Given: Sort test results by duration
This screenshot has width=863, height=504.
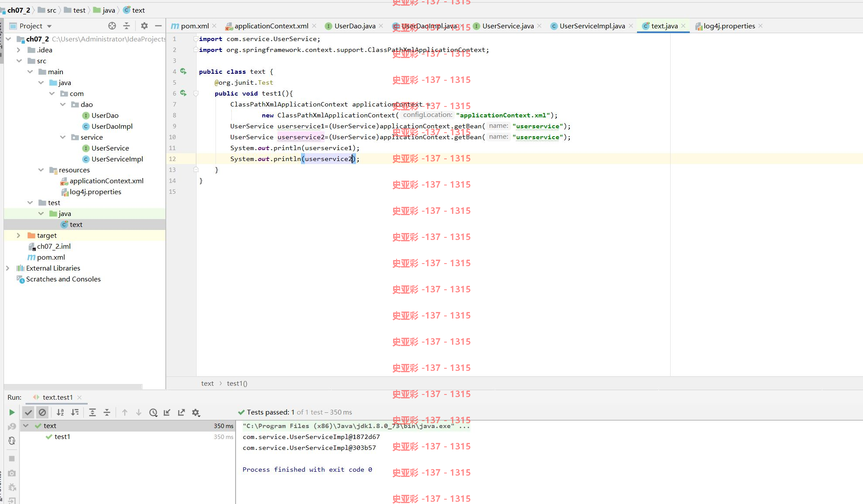Looking at the screenshot, I should [75, 412].
